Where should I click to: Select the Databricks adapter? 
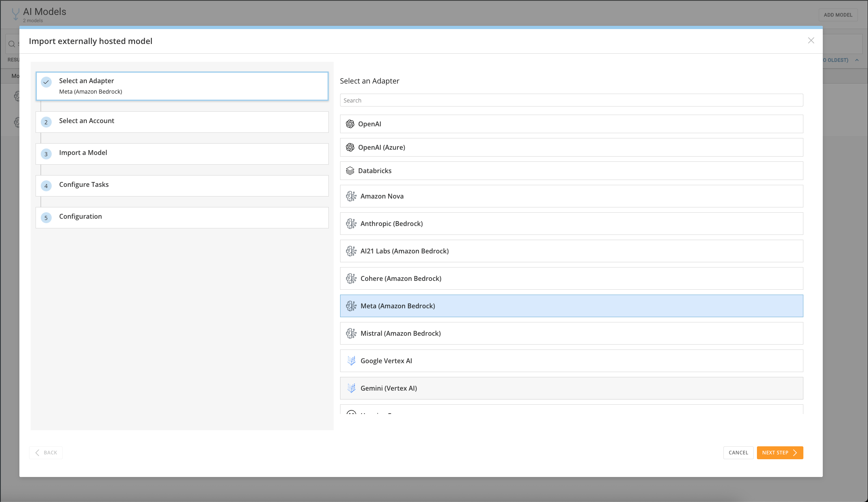(572, 171)
